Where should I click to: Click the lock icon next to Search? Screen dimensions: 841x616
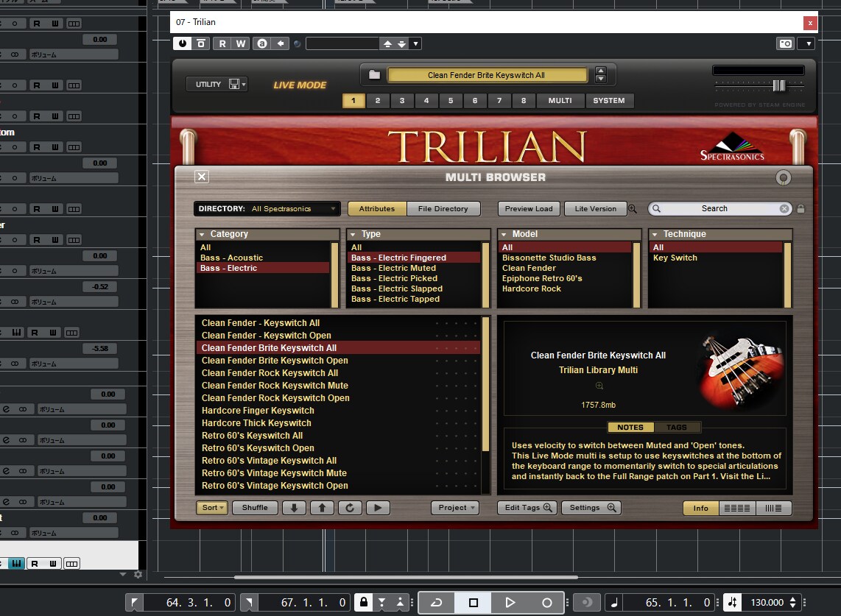pos(800,208)
